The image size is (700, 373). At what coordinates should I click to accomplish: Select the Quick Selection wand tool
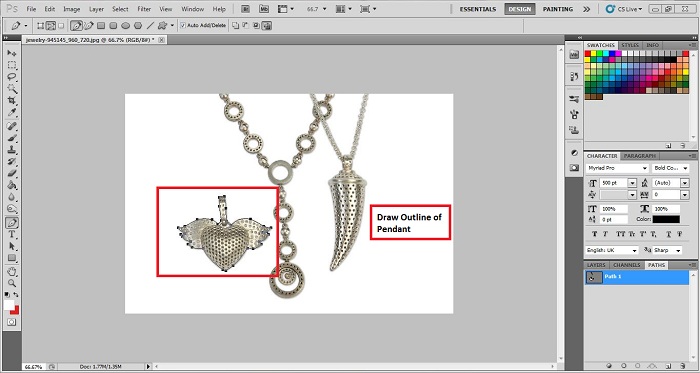point(12,89)
